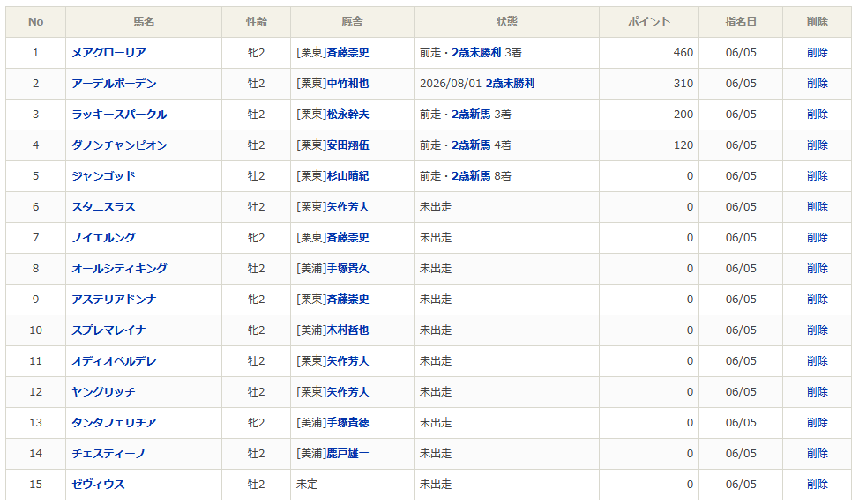Delete the ジャンゴッド row
This screenshot has height=504, width=859.
[817, 175]
